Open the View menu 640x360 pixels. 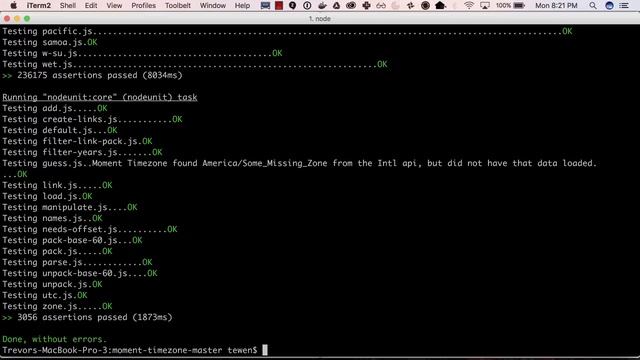tap(114, 5)
